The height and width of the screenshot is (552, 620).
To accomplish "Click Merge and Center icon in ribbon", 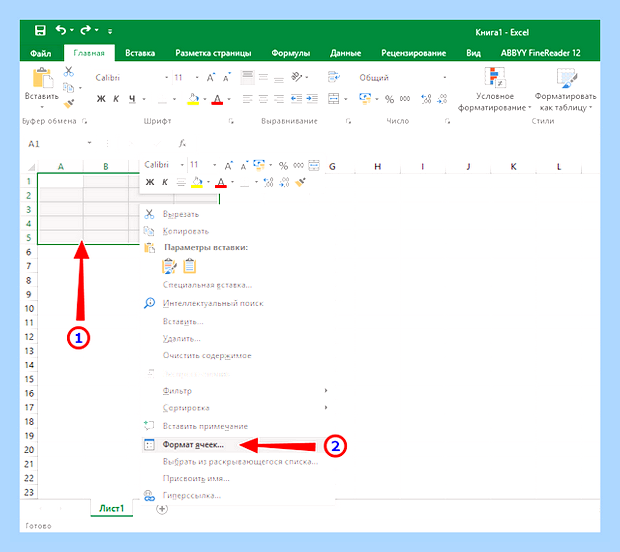I will point(334,98).
